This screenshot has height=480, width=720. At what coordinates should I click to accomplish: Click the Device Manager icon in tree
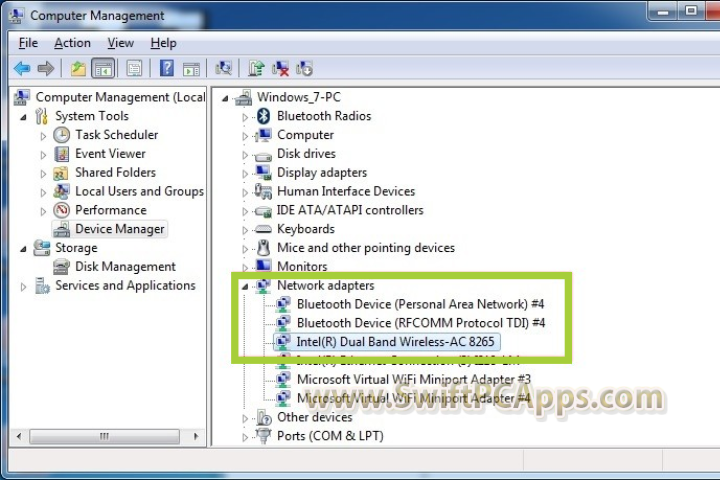coord(61,229)
